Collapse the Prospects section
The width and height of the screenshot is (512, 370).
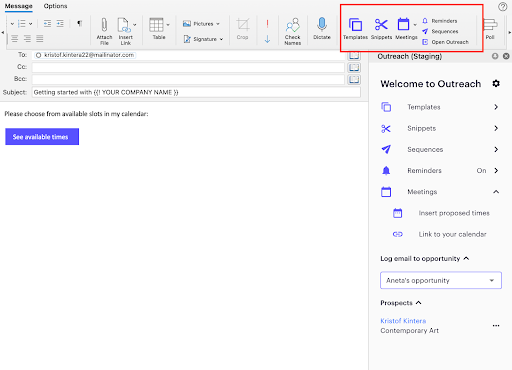pyautogui.click(x=419, y=303)
